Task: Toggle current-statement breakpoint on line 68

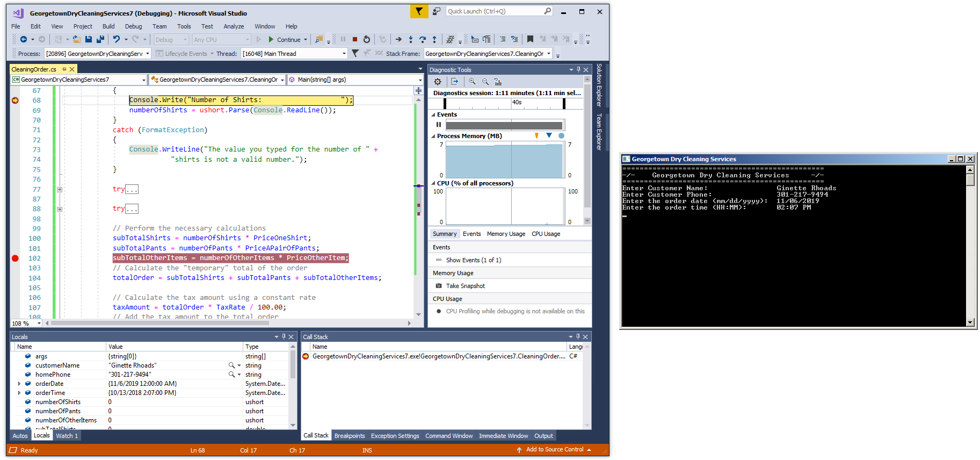Action: tap(15, 100)
